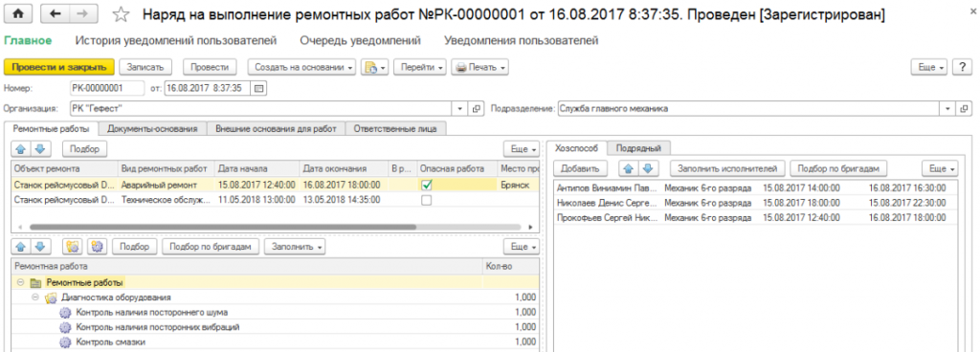Navigate back with the left arrow

coord(55,13)
